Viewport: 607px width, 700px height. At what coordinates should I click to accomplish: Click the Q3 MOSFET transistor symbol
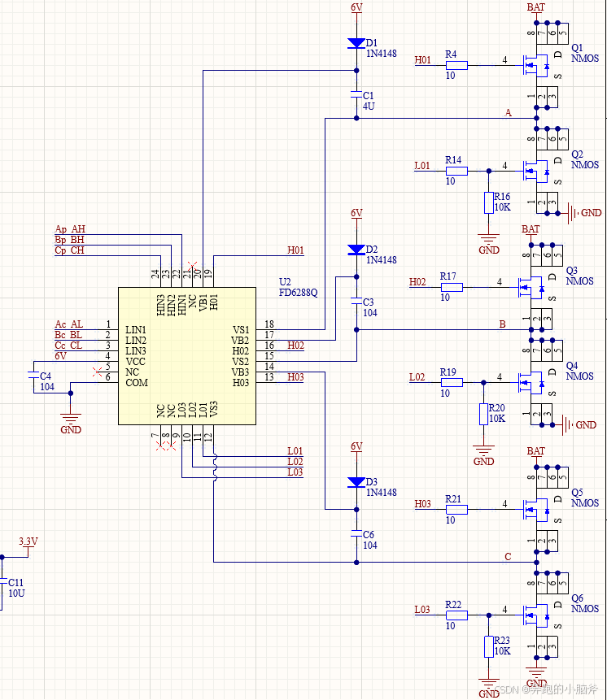coord(531,288)
